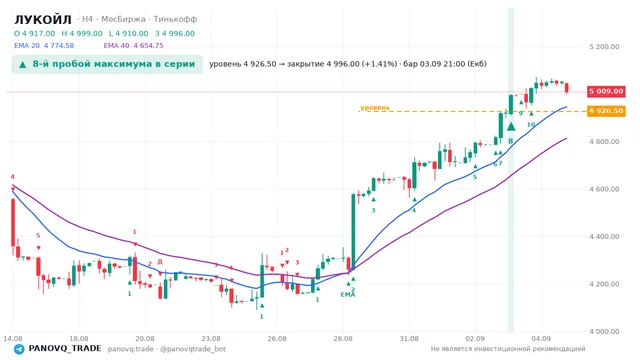Viewport: 640px width, 360px height.
Task: Click the breakout description text with '+1.41%'
Action: click(348, 64)
